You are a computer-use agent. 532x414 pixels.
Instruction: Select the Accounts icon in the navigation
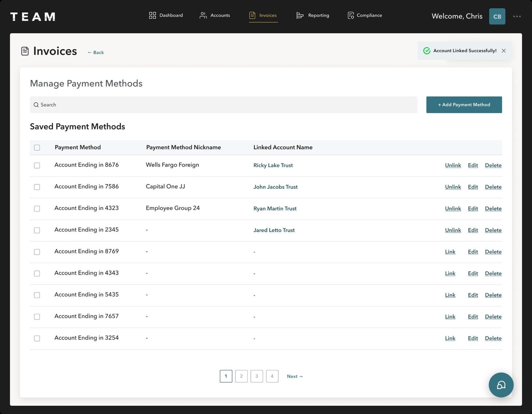pos(203,15)
